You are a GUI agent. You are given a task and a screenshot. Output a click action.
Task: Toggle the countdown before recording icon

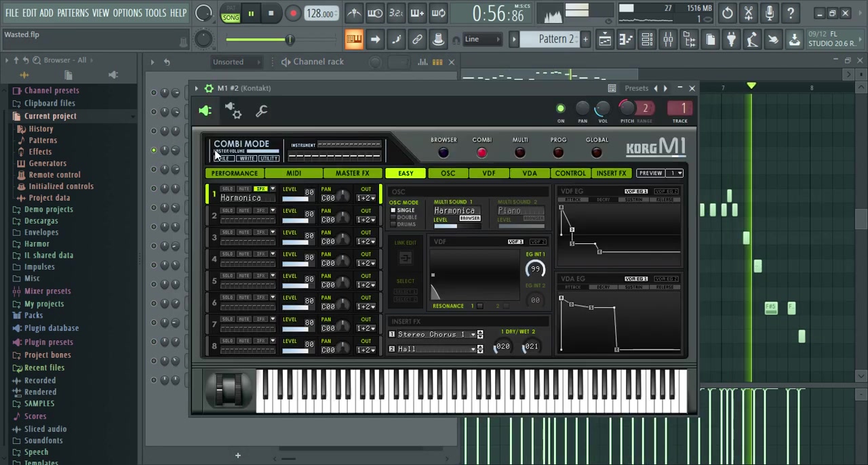(x=396, y=13)
